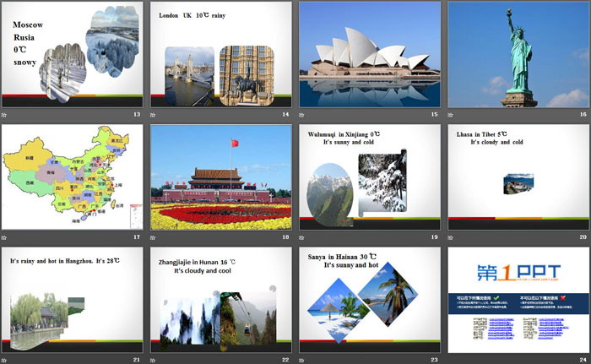Click the slide number 21 label

[137, 360]
